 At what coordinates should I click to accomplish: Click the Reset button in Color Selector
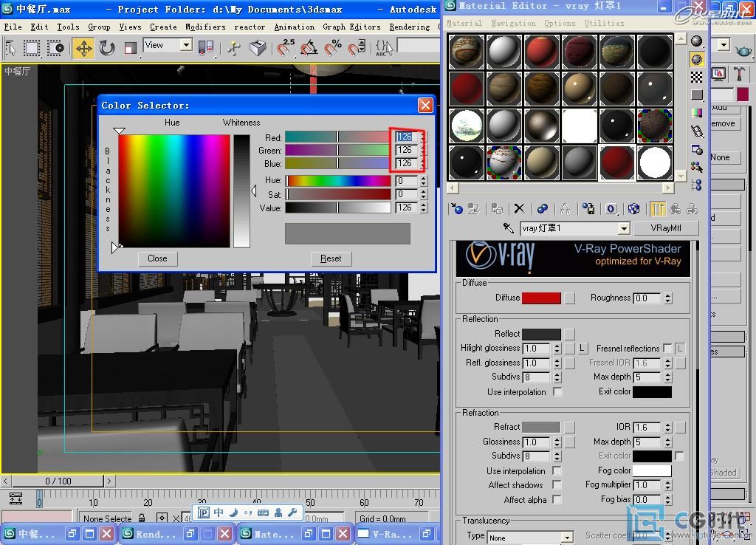click(x=331, y=258)
